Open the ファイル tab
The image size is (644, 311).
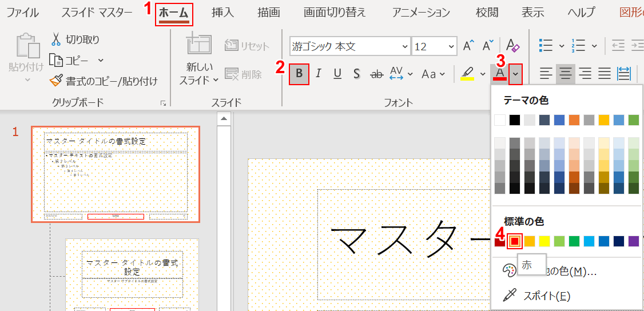[22, 13]
